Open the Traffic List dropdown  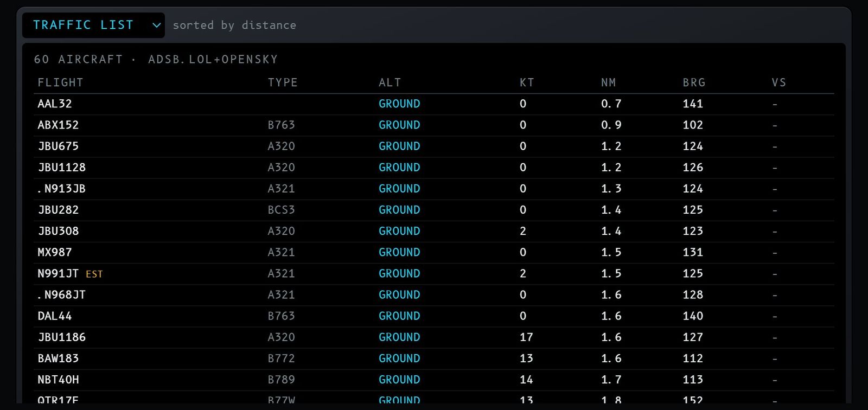[93, 25]
